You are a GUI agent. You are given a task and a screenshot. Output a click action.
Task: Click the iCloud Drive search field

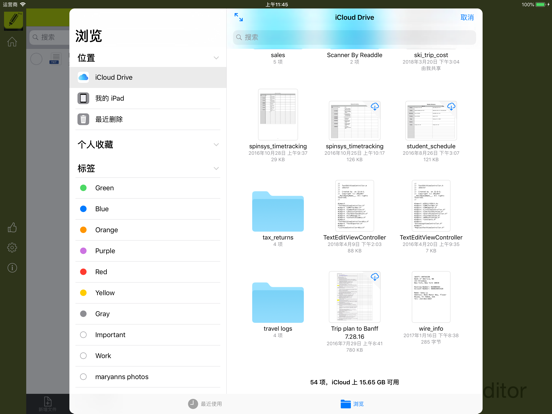[x=354, y=37]
